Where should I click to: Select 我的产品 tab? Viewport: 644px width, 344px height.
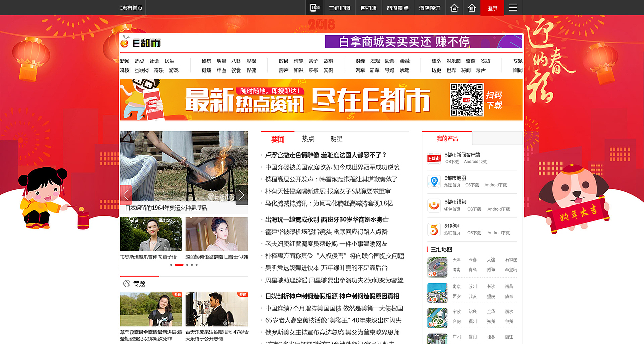(447, 139)
